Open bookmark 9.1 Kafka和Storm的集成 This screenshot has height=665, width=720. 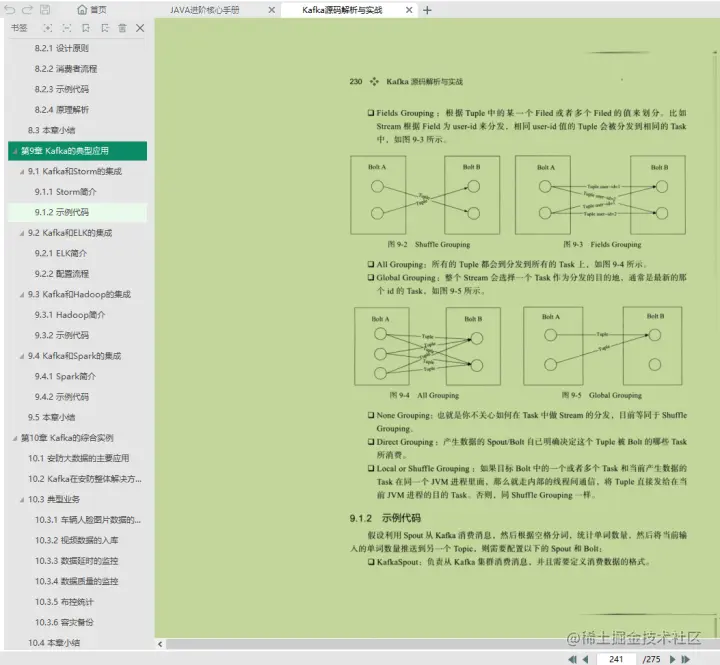coord(75,171)
